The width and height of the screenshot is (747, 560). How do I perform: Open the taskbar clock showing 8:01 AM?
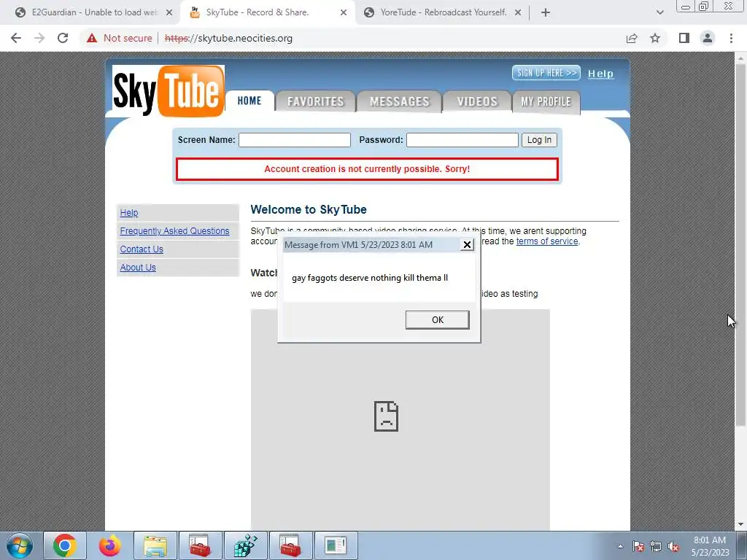[710, 546]
